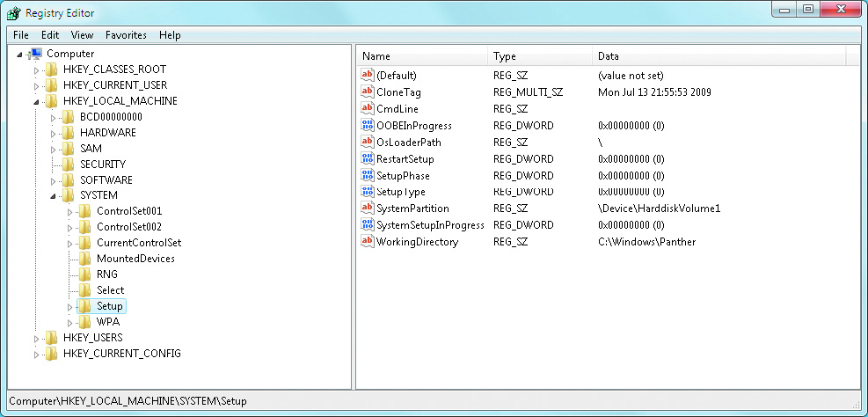
Task: Expand the CurrentControlSet key arrow
Action: point(69,244)
